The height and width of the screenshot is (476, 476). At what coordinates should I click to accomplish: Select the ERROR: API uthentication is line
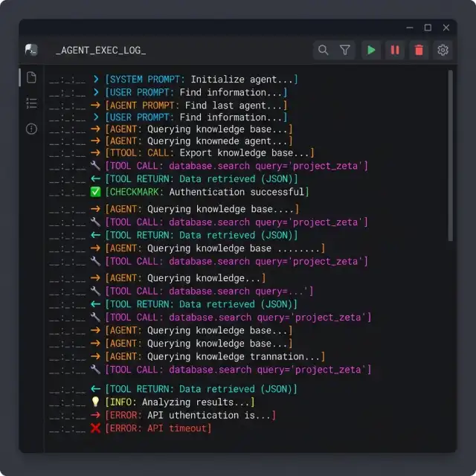pyautogui.click(x=190, y=415)
